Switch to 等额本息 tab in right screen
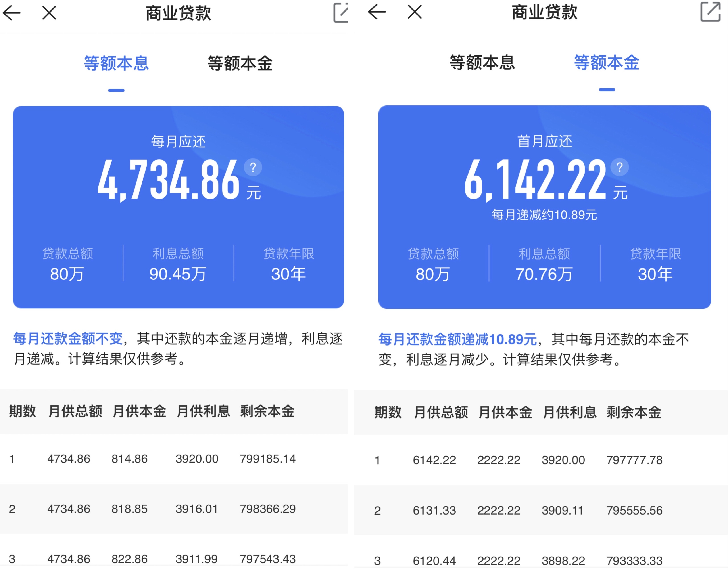The width and height of the screenshot is (728, 570). (482, 63)
